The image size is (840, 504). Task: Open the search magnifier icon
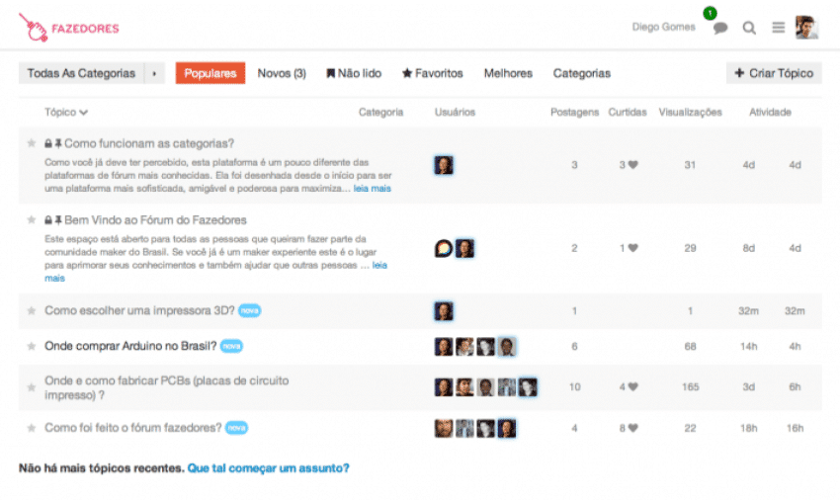tap(749, 28)
